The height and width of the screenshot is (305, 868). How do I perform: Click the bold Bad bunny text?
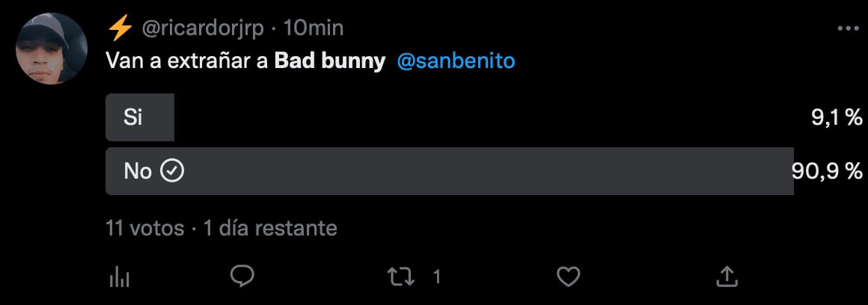point(329,61)
